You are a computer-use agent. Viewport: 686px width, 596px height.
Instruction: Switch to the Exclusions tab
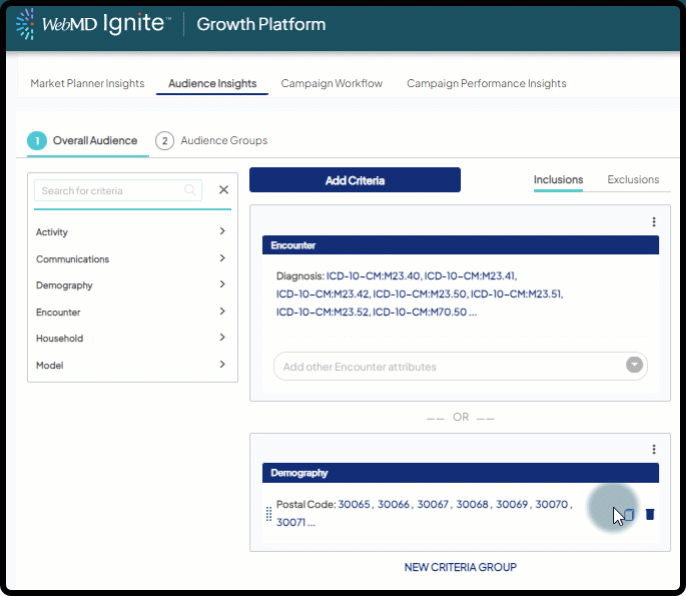pyautogui.click(x=633, y=180)
